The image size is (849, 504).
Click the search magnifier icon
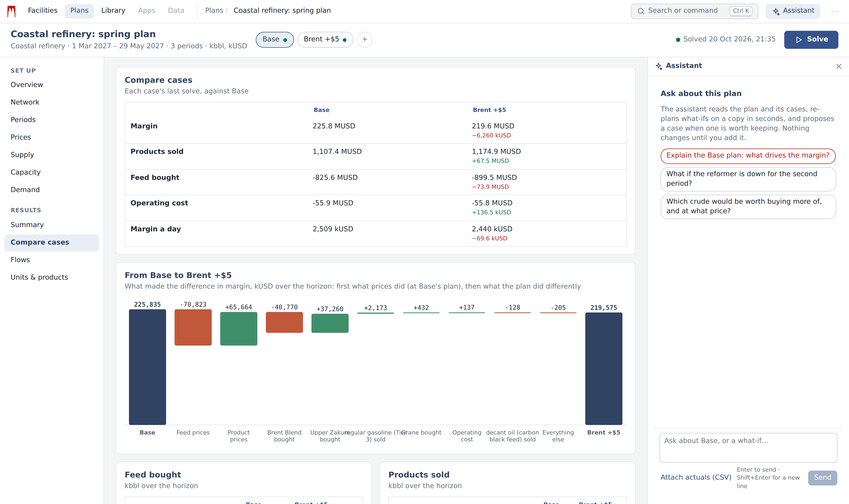pyautogui.click(x=640, y=11)
